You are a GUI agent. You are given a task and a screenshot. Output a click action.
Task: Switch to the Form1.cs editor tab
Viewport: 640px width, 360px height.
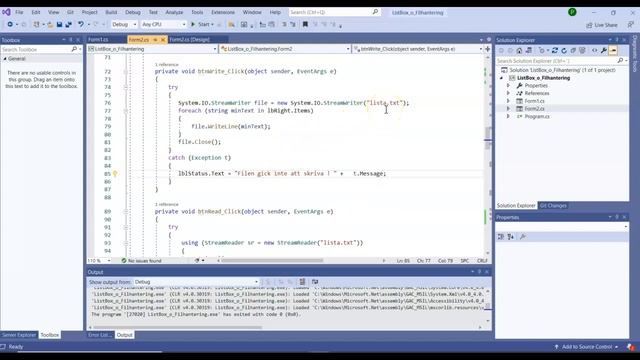(x=98, y=40)
